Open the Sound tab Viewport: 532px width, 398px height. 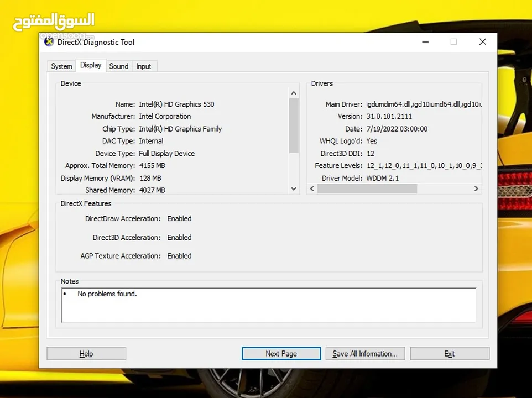tap(119, 66)
